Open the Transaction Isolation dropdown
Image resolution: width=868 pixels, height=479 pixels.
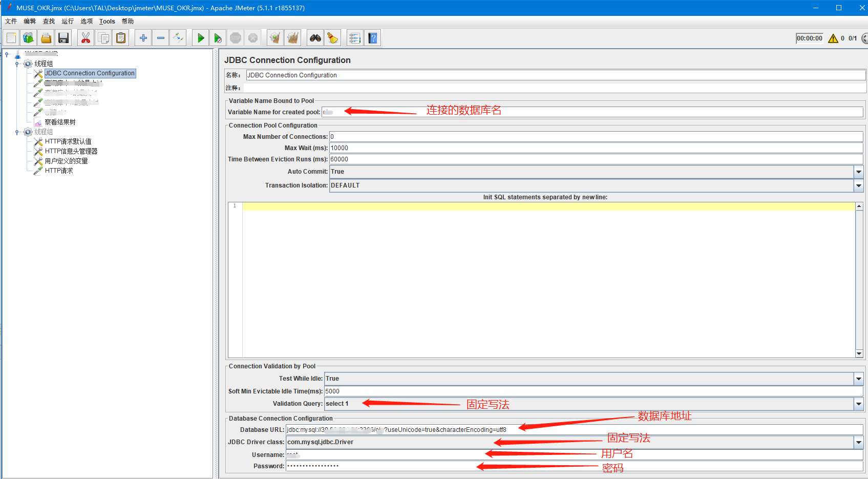tap(859, 185)
